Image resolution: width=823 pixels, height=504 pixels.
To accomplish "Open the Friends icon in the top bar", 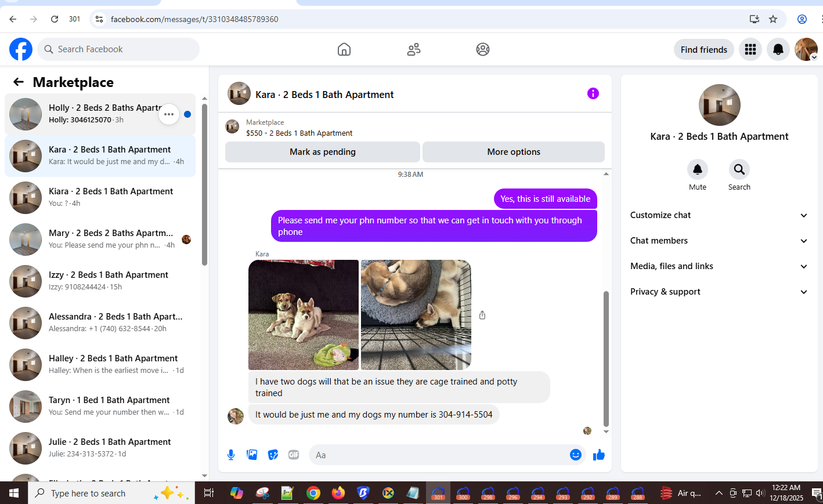I will click(x=414, y=49).
